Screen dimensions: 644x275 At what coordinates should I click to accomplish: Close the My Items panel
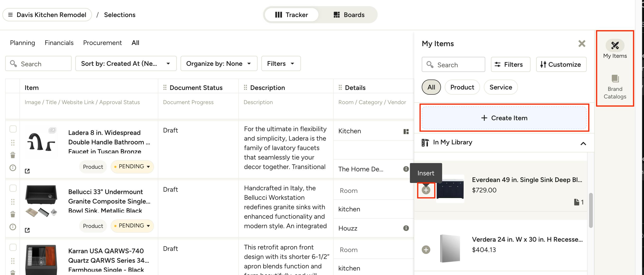point(582,44)
